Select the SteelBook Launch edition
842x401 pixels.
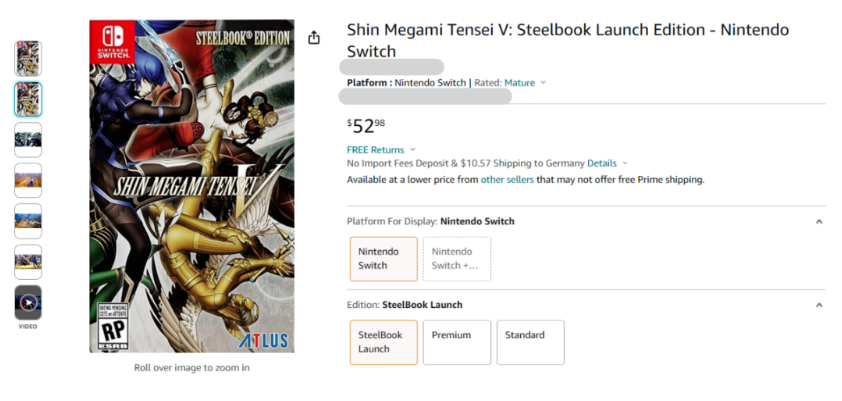coord(383,342)
